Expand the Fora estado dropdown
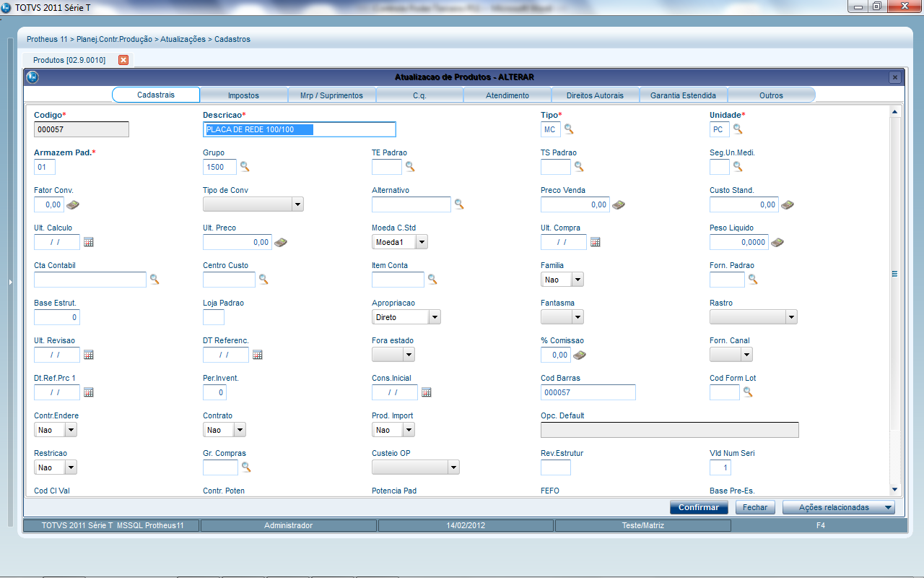 pos(409,355)
